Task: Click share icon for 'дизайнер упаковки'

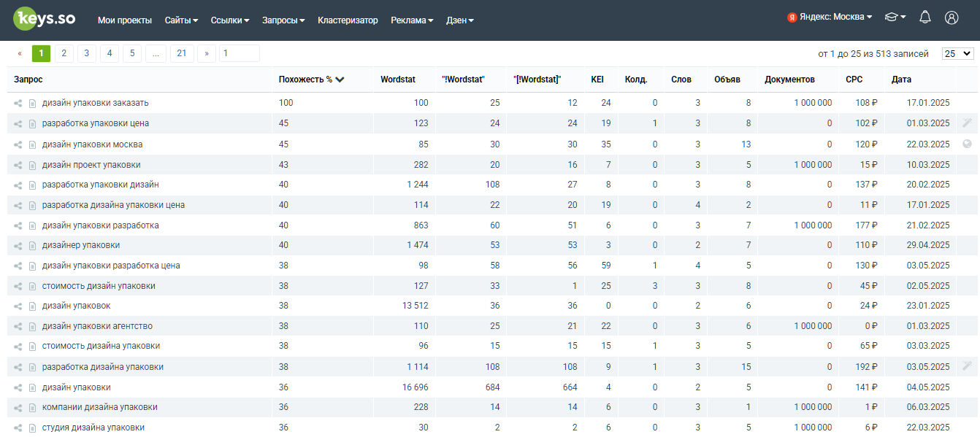Action: point(18,246)
